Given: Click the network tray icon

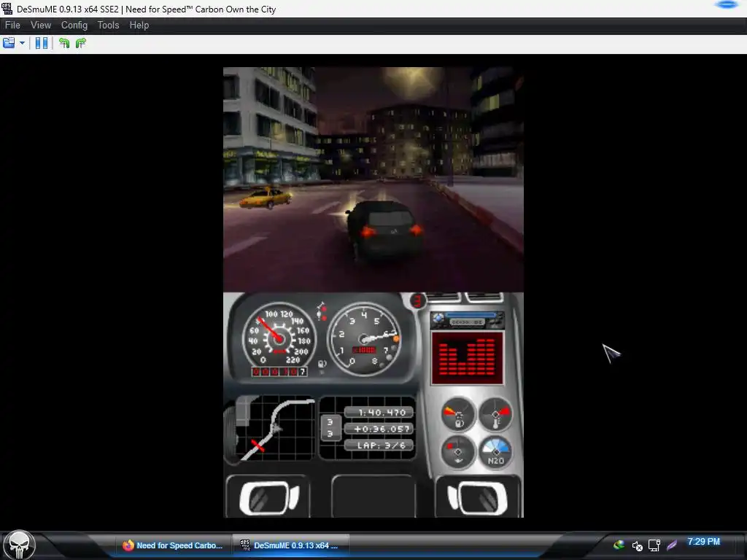Looking at the screenshot, I should pyautogui.click(x=654, y=545).
